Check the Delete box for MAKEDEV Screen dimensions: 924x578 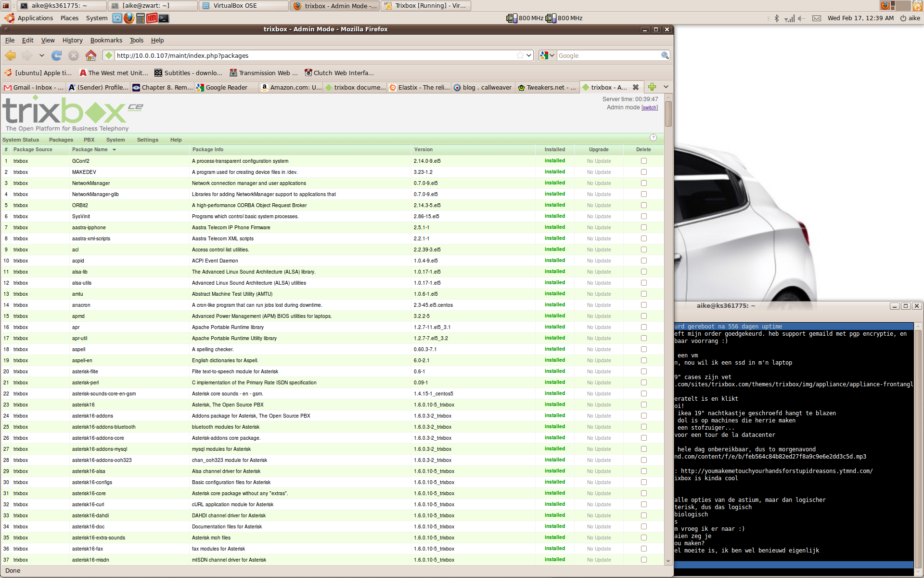tap(643, 172)
